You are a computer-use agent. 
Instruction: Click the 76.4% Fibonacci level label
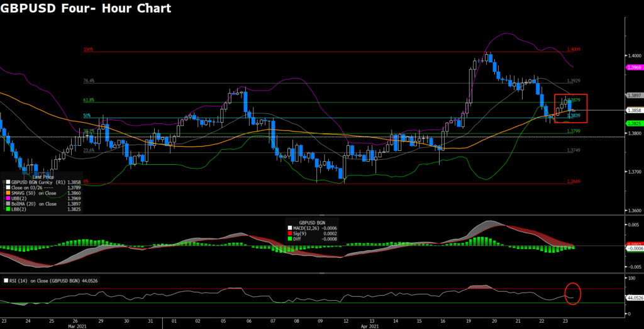coord(89,81)
